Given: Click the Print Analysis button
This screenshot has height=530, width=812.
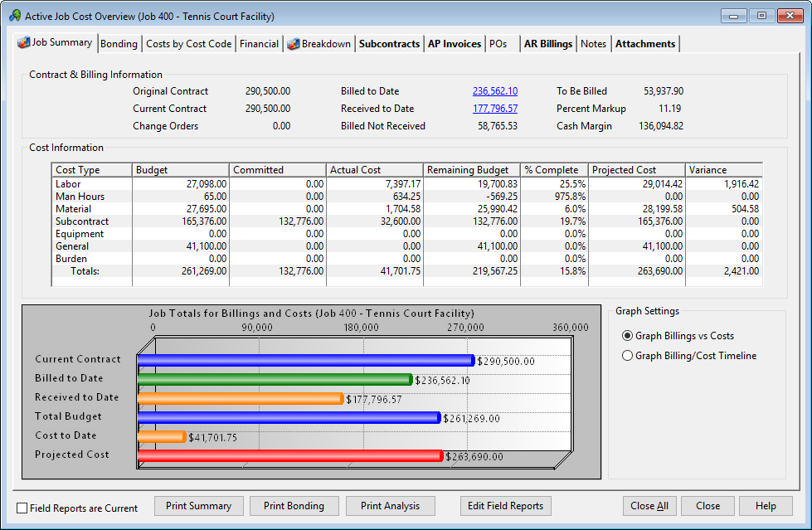Looking at the screenshot, I should 390,506.
